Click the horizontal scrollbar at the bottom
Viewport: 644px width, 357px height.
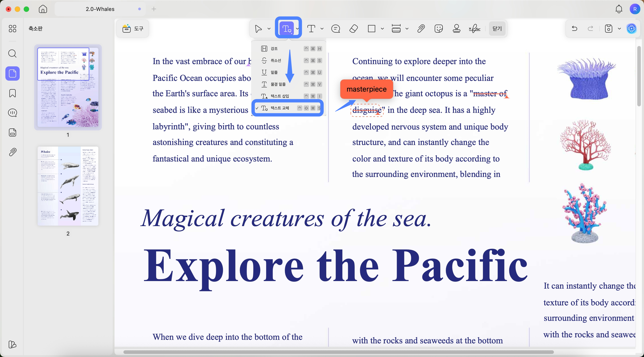tap(339, 352)
